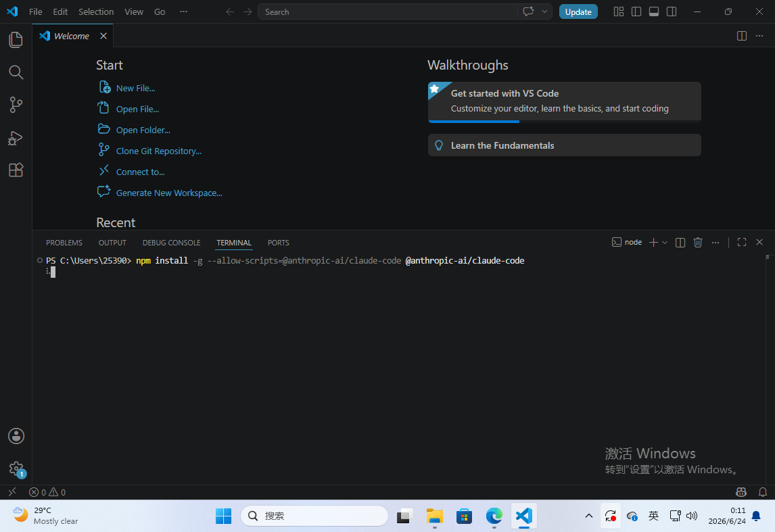Image resolution: width=775 pixels, height=532 pixels.
Task: Click the remote window status icon
Action: 12,492
